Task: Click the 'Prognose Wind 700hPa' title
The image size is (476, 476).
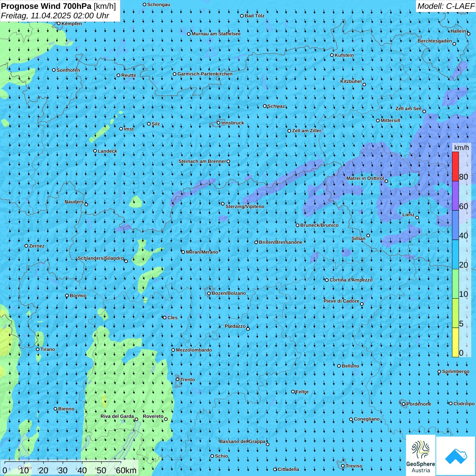Action: pyautogui.click(x=46, y=6)
